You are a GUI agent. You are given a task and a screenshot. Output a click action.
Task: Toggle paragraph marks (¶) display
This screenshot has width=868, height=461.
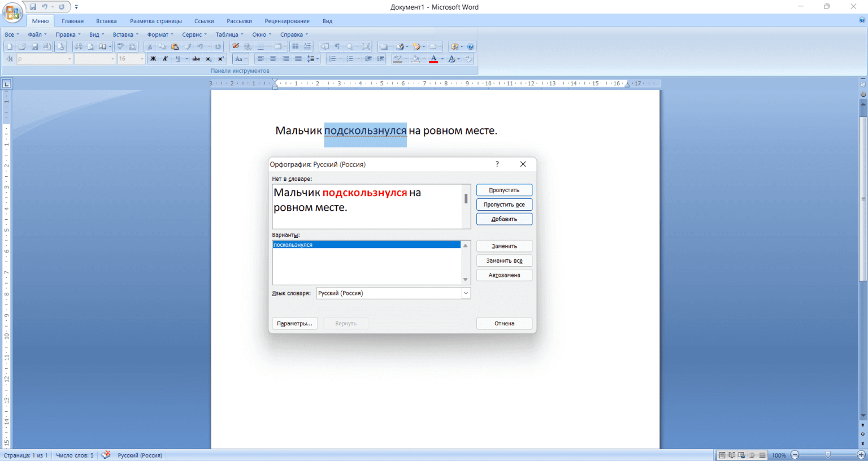pyautogui.click(x=337, y=46)
